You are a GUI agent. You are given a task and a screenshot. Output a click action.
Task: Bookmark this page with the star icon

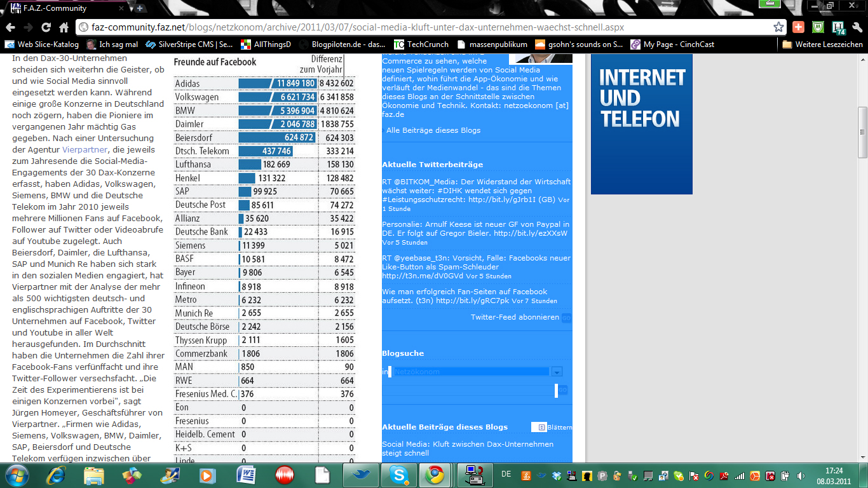778,27
